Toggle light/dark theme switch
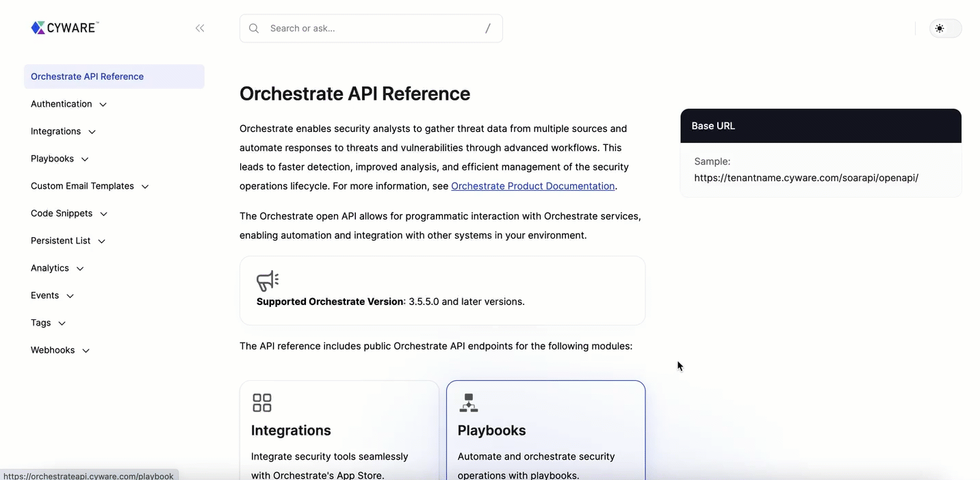The height and width of the screenshot is (480, 980). pos(945,29)
